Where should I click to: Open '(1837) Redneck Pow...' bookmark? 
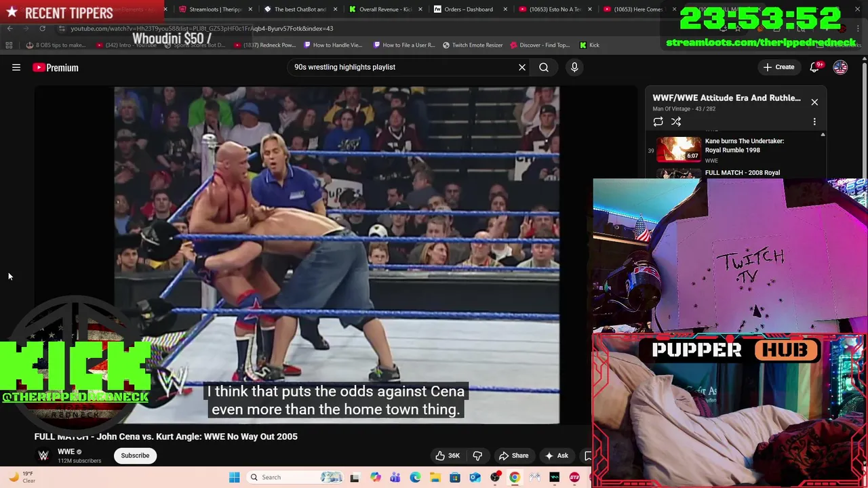(265, 45)
